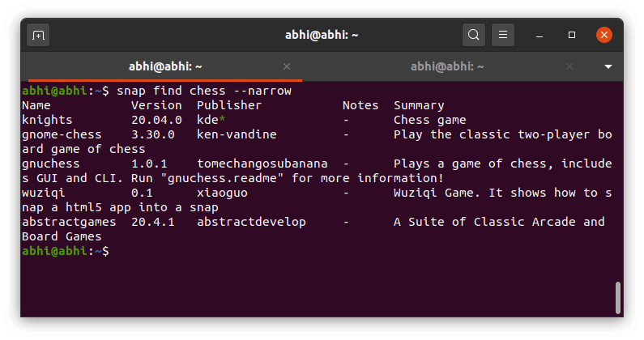Click the empty prompt on the last line
Image resolution: width=644 pixels, height=340 pixels.
pyautogui.click(x=66, y=251)
